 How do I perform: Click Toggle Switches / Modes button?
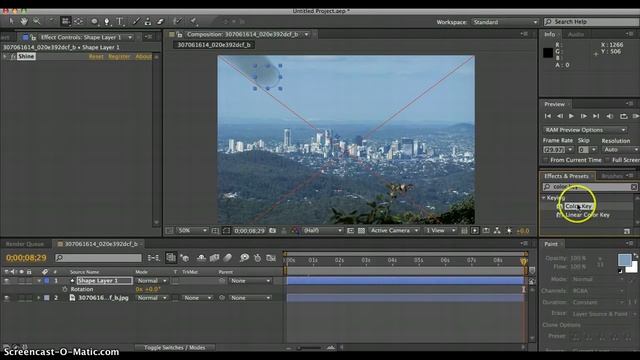point(175,348)
